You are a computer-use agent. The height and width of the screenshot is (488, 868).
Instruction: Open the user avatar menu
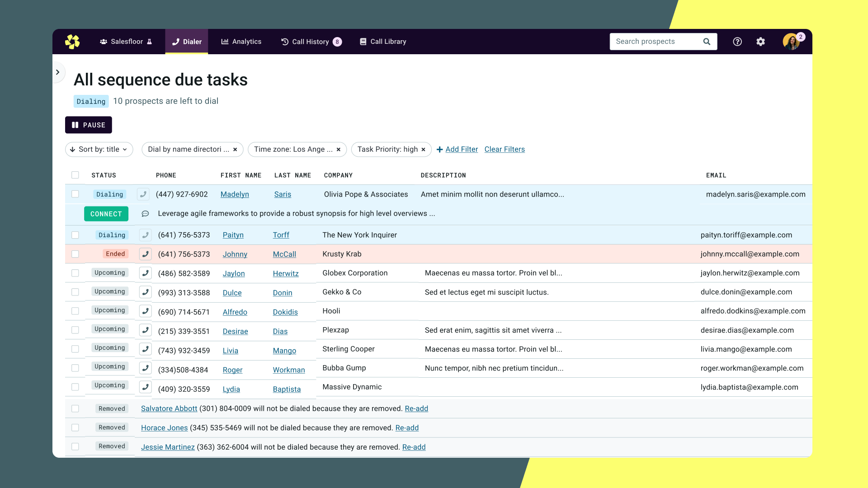pos(791,42)
